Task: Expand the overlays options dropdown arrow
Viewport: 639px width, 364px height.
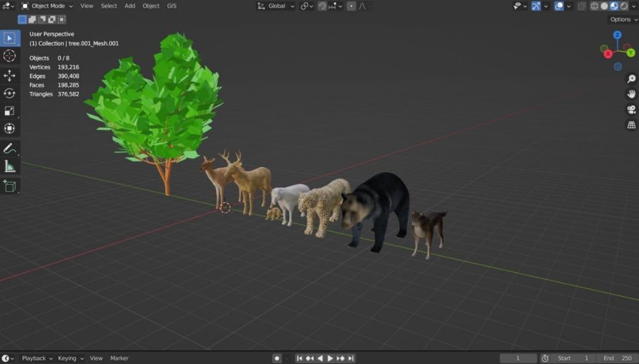Action: point(568,6)
